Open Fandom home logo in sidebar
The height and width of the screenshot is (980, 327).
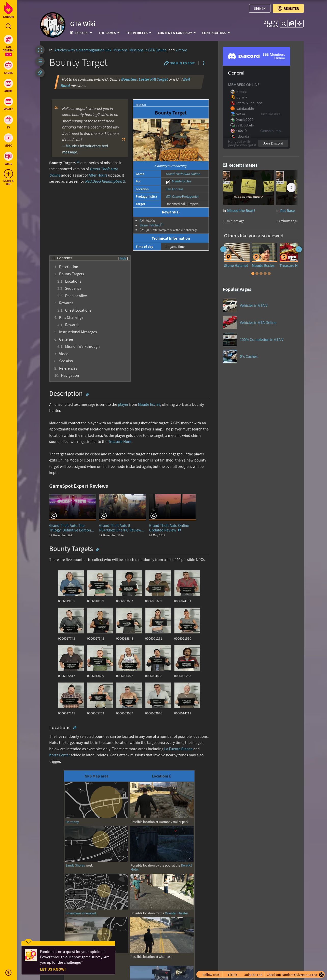(x=8, y=10)
